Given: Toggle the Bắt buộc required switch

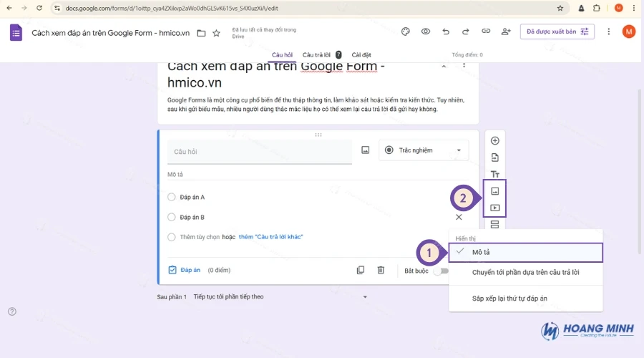Looking at the screenshot, I should pyautogui.click(x=441, y=271).
